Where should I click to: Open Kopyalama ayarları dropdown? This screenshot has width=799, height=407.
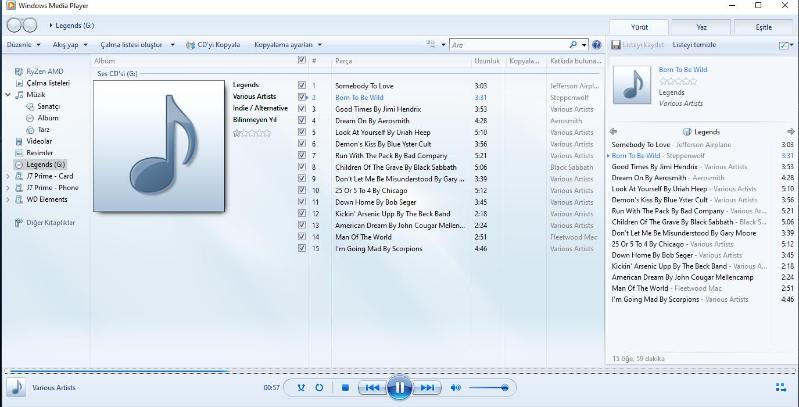[x=288, y=45]
